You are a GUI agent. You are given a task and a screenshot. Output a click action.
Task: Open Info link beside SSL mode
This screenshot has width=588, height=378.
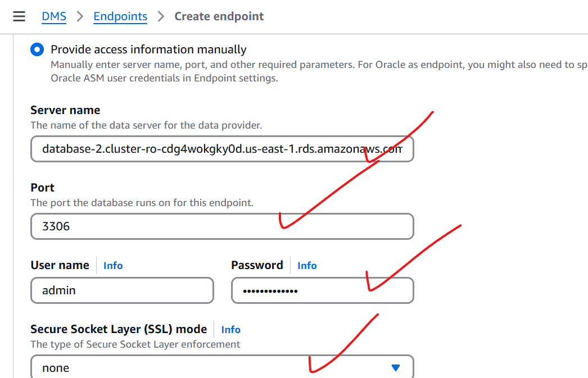tap(230, 330)
